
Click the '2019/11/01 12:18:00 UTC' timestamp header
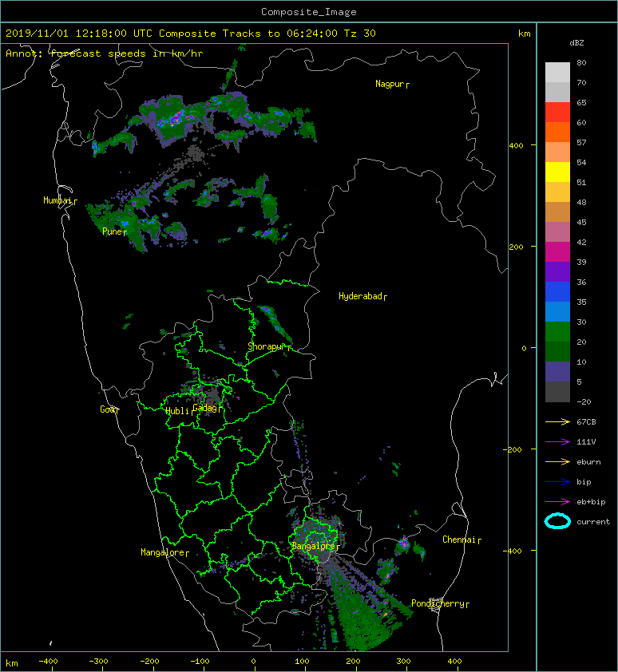tap(79, 34)
